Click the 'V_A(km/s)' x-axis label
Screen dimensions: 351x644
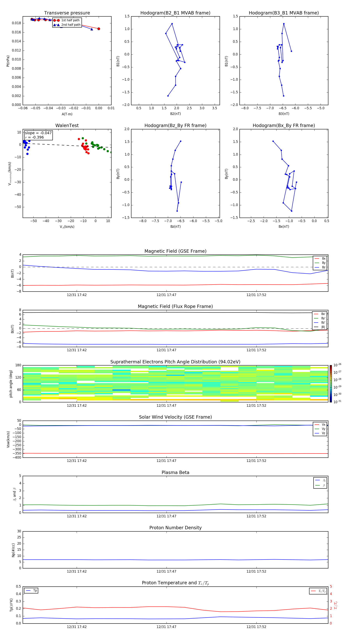coord(67,227)
